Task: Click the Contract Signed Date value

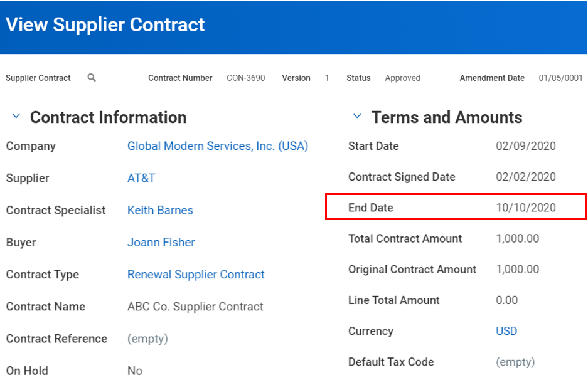Action: click(x=525, y=177)
